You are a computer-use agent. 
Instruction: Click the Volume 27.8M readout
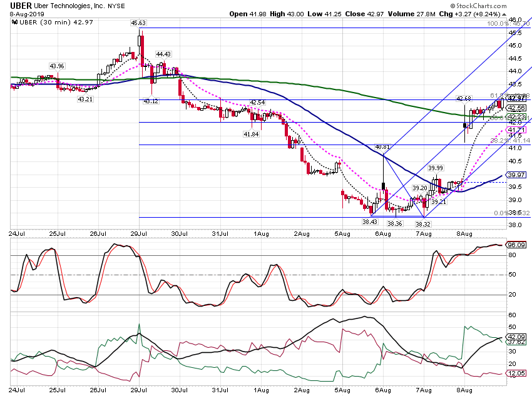(x=412, y=14)
